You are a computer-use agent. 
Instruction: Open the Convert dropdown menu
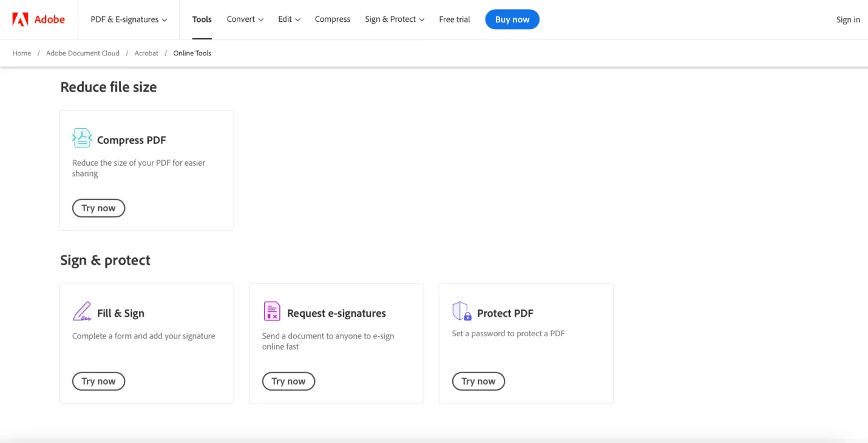pyautogui.click(x=245, y=19)
